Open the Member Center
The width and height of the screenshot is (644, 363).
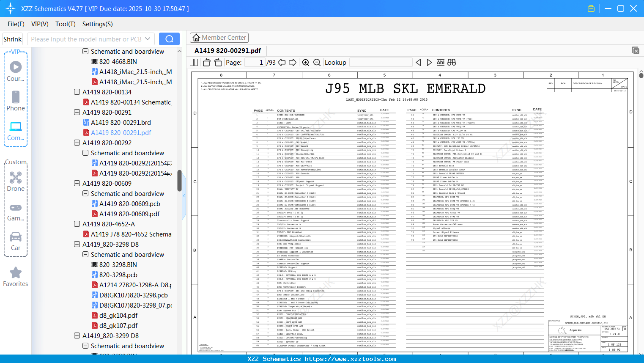(219, 38)
